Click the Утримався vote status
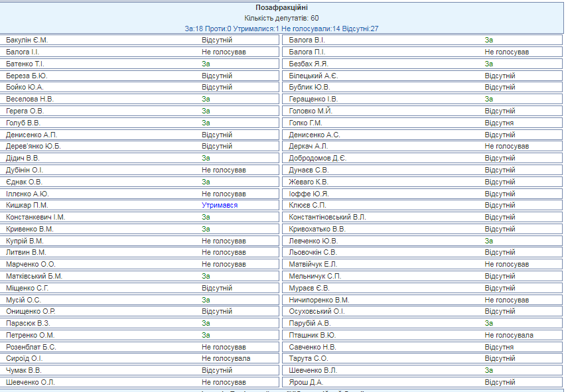This screenshot has width=566, height=392. (x=220, y=205)
